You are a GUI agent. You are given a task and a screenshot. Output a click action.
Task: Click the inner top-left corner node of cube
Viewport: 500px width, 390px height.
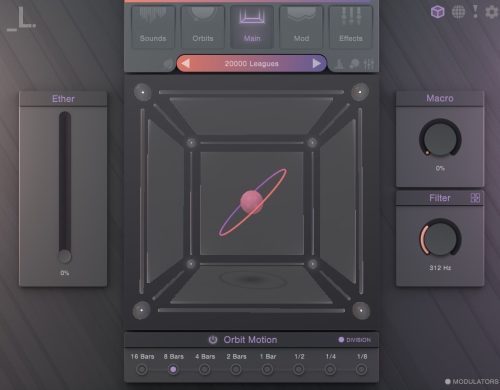191,143
